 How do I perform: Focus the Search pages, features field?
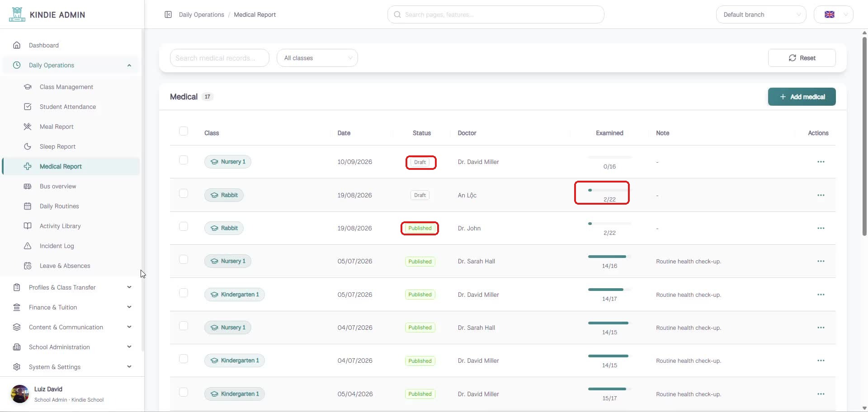tap(495, 14)
